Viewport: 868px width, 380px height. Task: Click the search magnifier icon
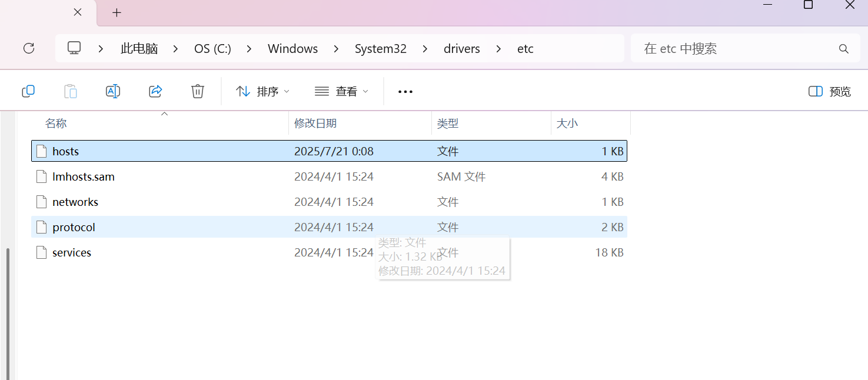point(843,48)
